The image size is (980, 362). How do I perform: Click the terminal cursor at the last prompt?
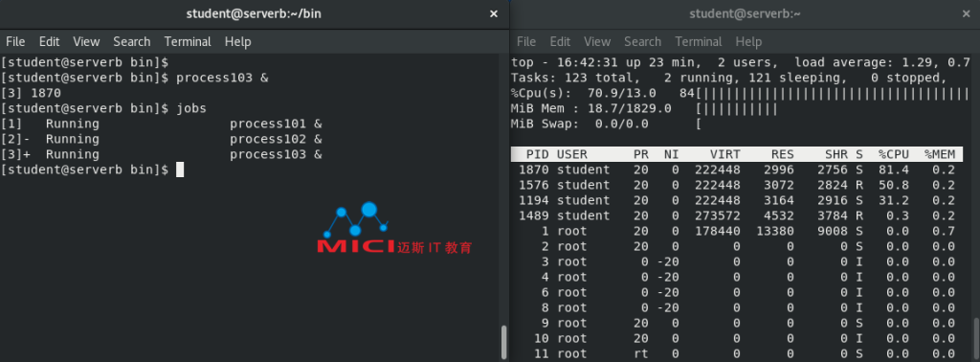coord(180,170)
